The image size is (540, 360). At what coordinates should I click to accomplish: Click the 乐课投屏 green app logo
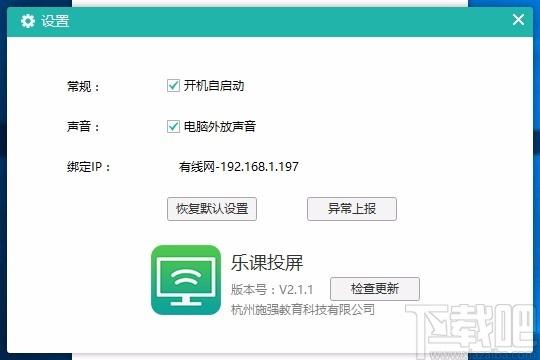coord(186,280)
